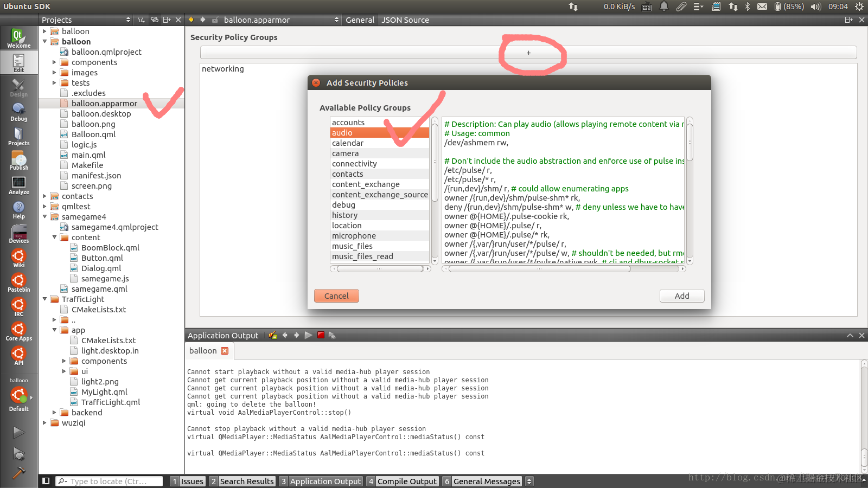Open the output panes selector menu
868x488 pixels.
pyautogui.click(x=529, y=481)
